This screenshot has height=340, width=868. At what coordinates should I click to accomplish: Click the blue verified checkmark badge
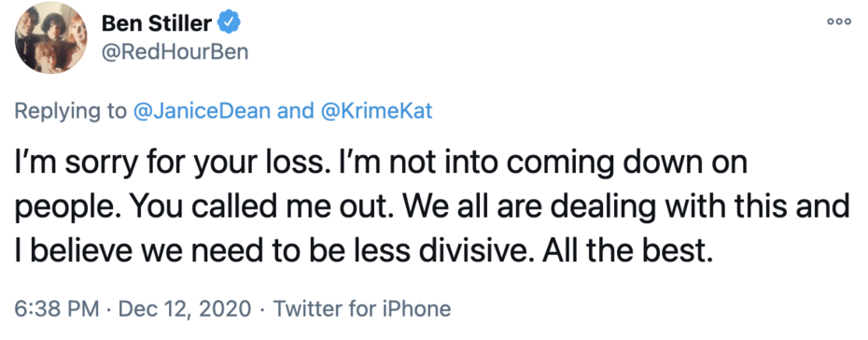click(x=229, y=23)
